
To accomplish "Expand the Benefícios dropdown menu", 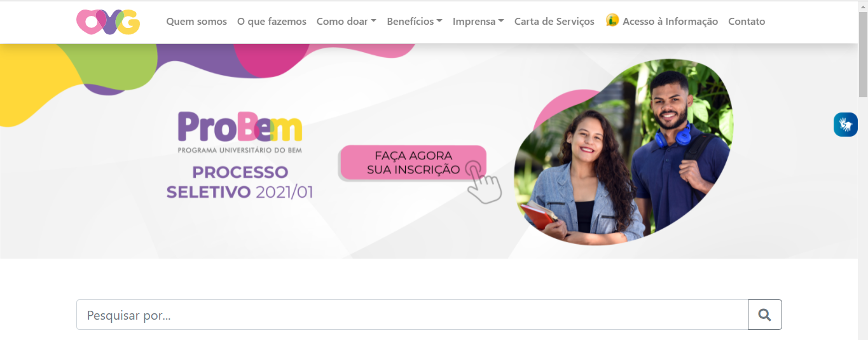I will 415,21.
